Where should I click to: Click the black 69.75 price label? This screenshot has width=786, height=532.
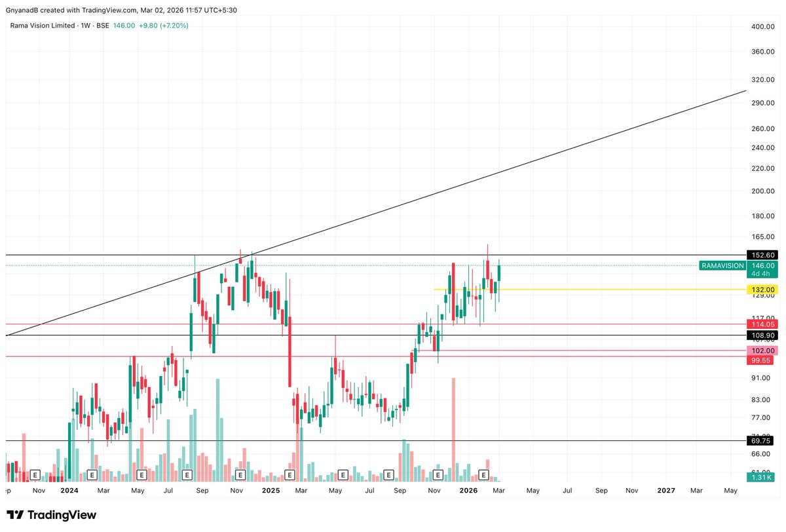point(761,440)
